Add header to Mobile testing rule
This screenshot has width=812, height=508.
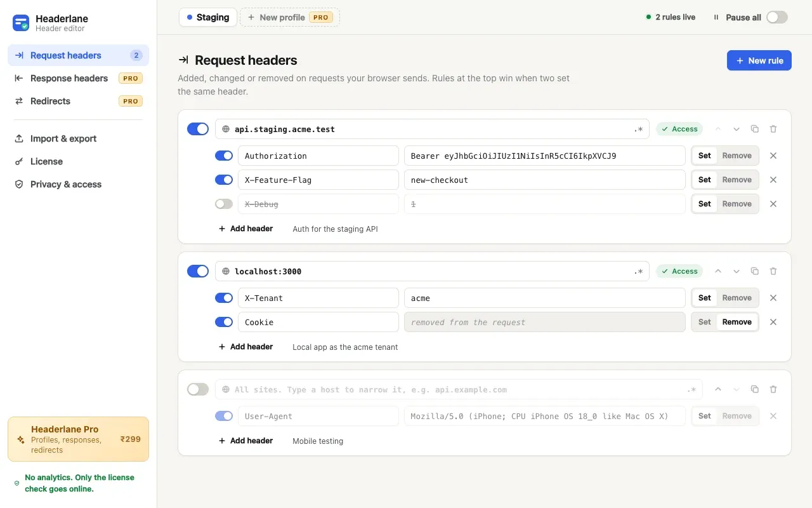pyautogui.click(x=246, y=441)
